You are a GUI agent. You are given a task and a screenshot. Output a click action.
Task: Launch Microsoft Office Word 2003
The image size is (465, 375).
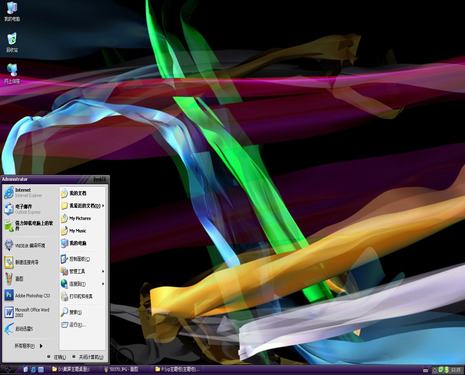tap(29, 312)
